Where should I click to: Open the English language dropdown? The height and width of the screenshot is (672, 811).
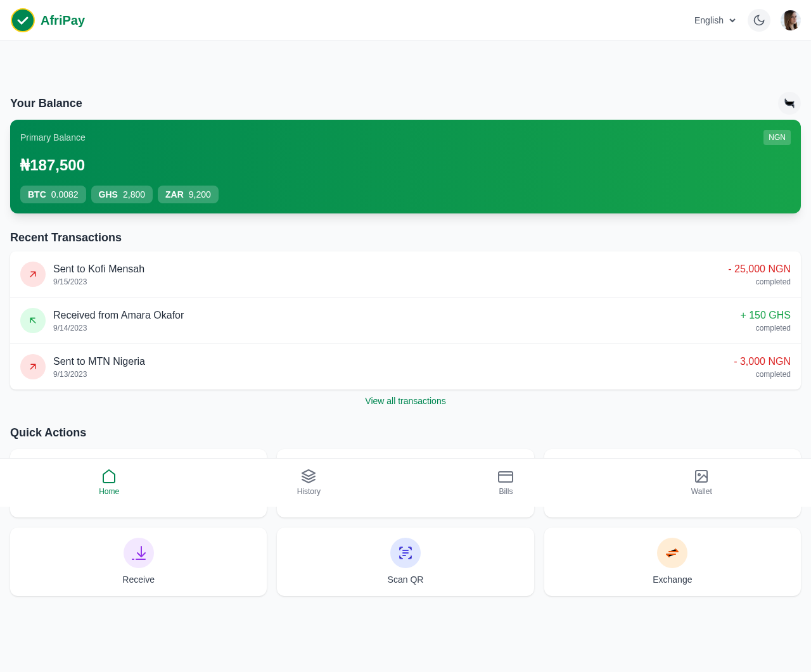[x=714, y=20]
